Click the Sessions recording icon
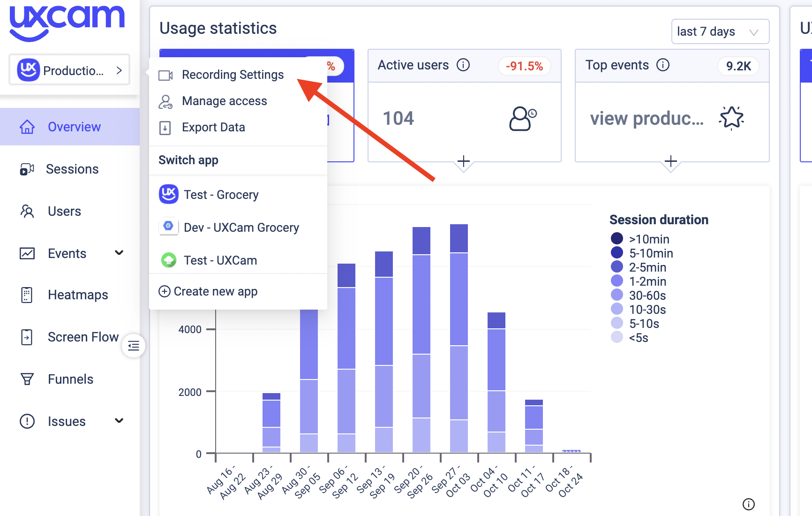 (27, 169)
